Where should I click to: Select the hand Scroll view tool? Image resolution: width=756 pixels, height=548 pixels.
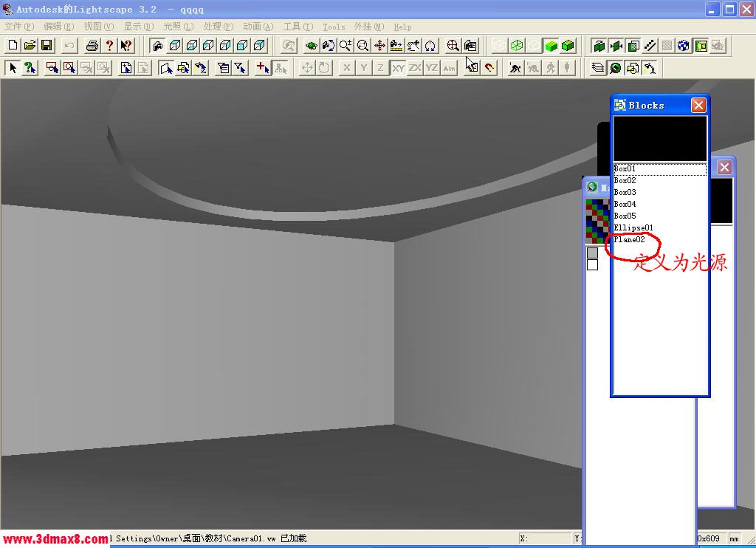point(413,45)
